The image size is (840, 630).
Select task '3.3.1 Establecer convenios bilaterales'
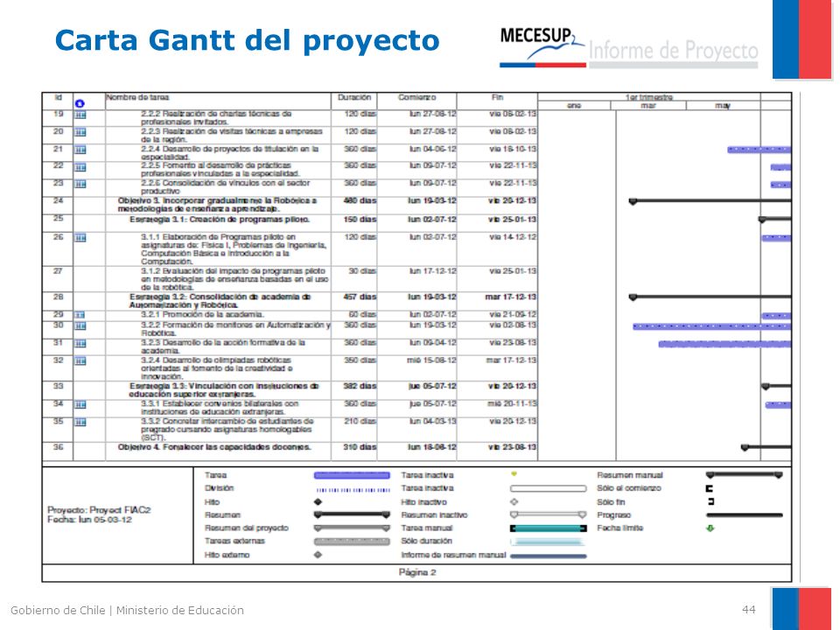pyautogui.click(x=220, y=408)
